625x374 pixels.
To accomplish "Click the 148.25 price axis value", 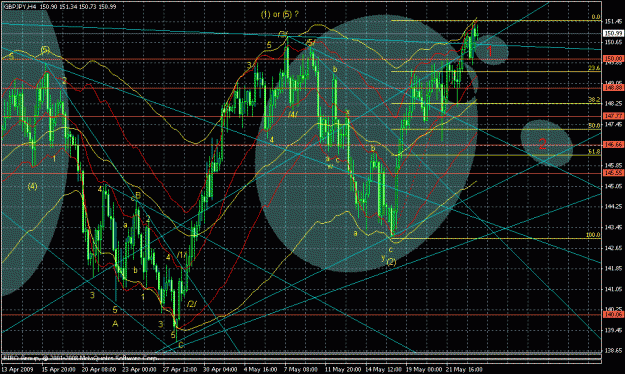I will click(613, 104).
